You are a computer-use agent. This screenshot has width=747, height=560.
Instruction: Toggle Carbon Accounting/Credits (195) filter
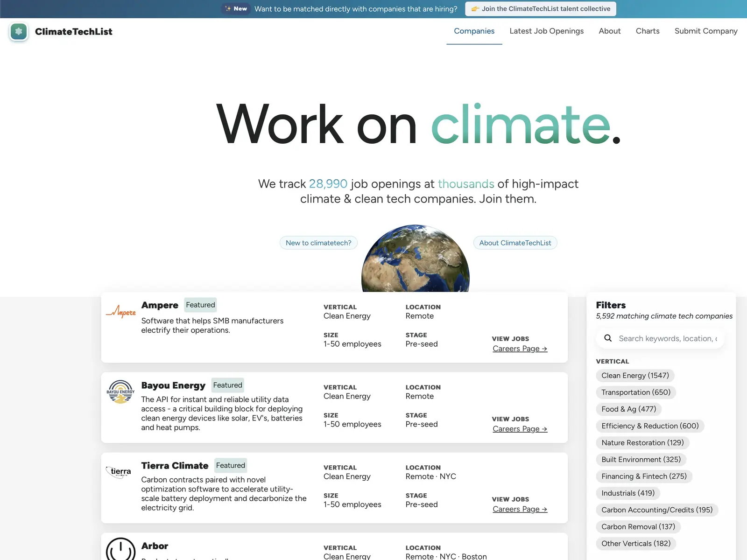[x=657, y=510]
